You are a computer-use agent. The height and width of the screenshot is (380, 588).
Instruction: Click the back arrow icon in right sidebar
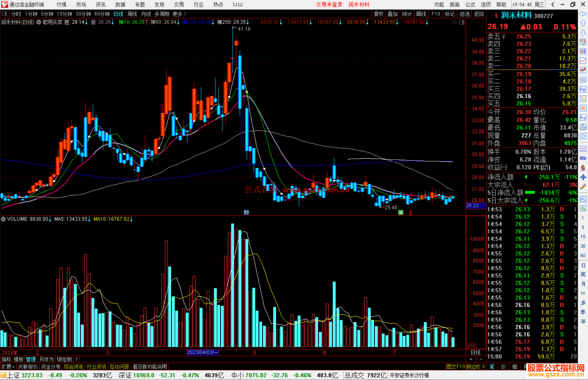pyautogui.click(x=583, y=14)
